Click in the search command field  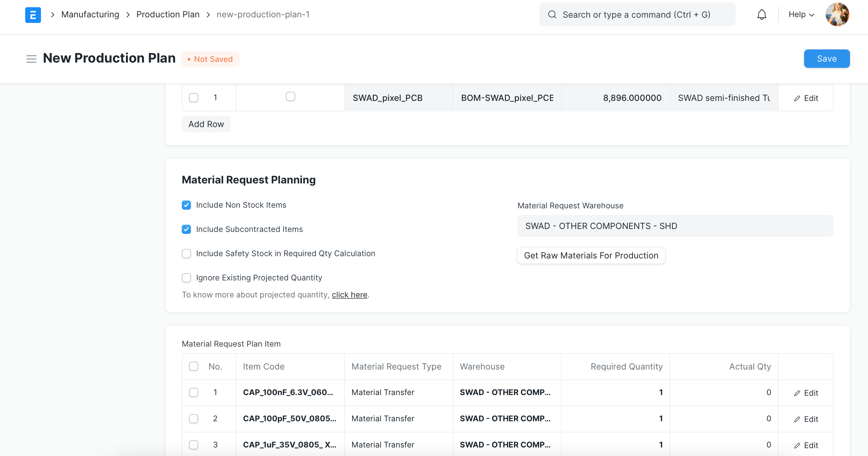click(637, 14)
